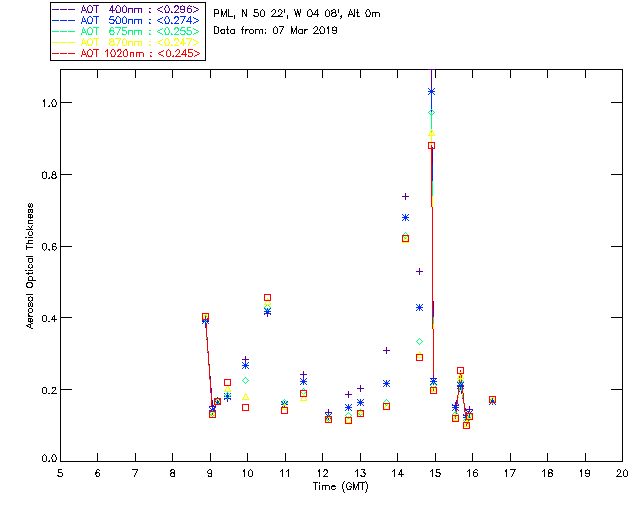Click the yellow triangle marker near 0.91
This screenshot has width=640, height=512.
coord(431,133)
